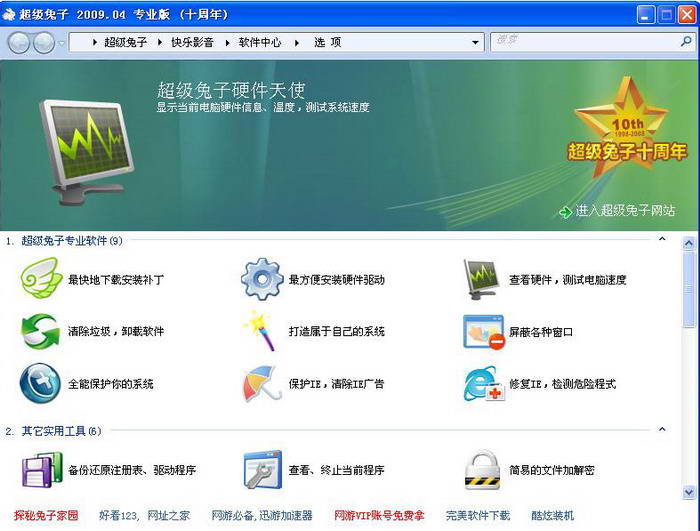Open the address bar dropdown arrow
This screenshot has height=531, width=700.
coord(475,43)
